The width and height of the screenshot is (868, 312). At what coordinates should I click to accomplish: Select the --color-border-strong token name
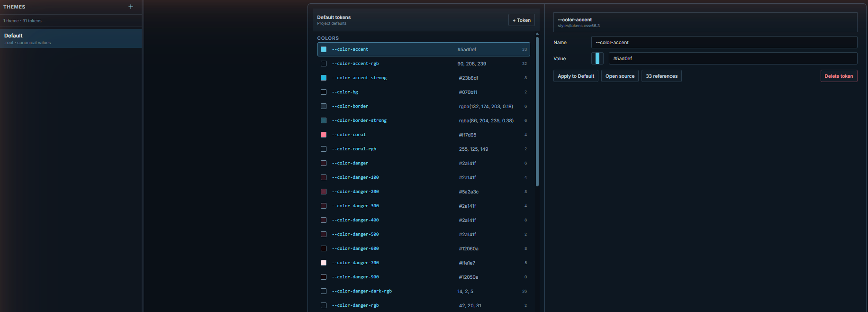click(x=359, y=120)
